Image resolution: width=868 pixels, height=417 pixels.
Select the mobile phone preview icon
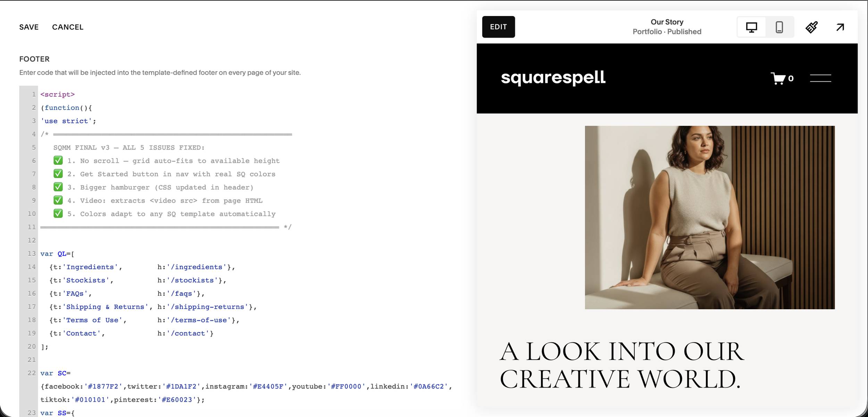click(x=778, y=27)
